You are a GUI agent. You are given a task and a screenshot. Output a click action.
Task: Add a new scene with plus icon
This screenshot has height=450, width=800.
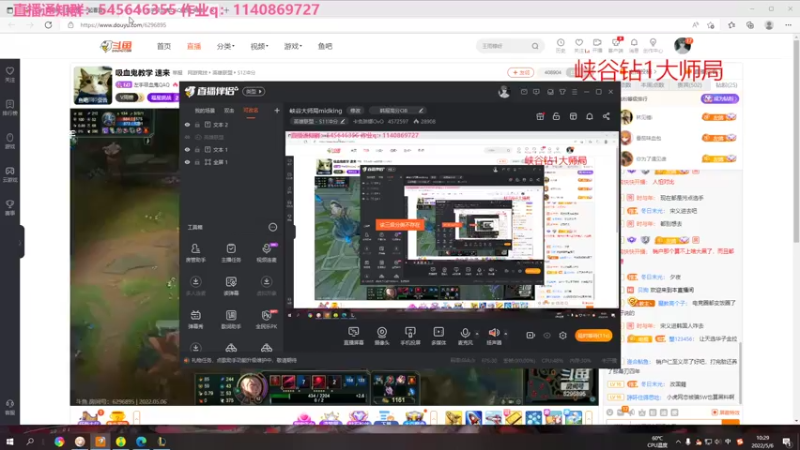277,110
